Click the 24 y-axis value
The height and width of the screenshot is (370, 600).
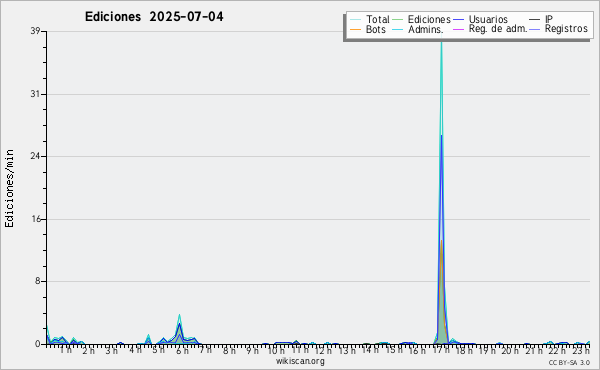tap(36, 156)
